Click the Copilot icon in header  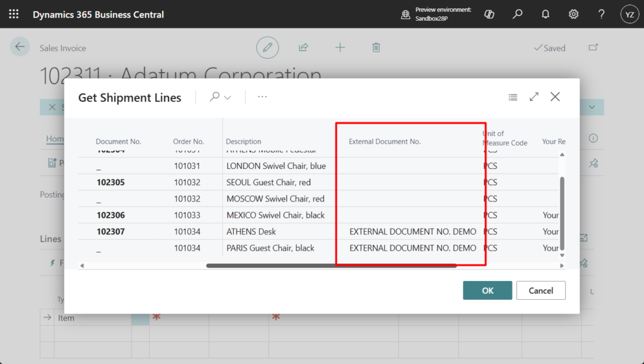pyautogui.click(x=489, y=14)
